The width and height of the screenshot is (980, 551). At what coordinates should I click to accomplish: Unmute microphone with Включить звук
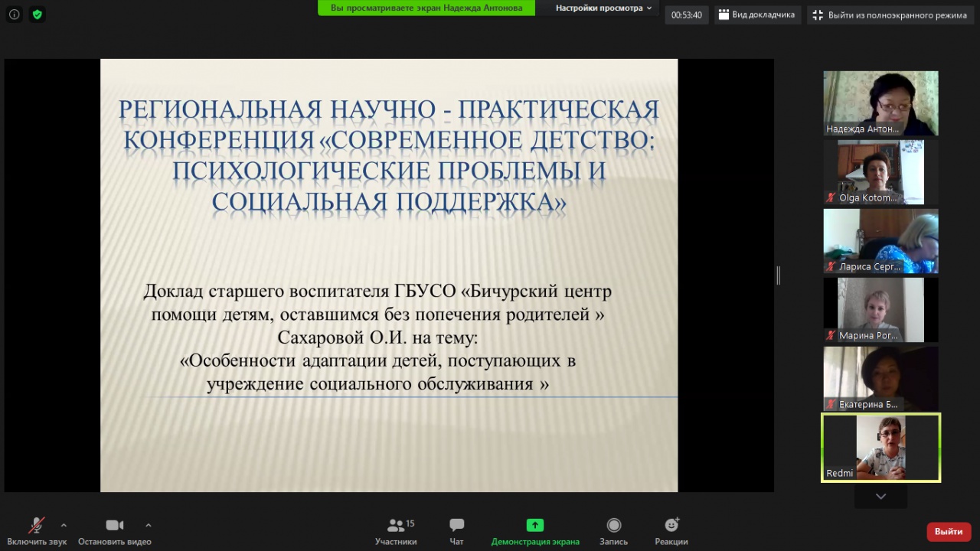(36, 531)
